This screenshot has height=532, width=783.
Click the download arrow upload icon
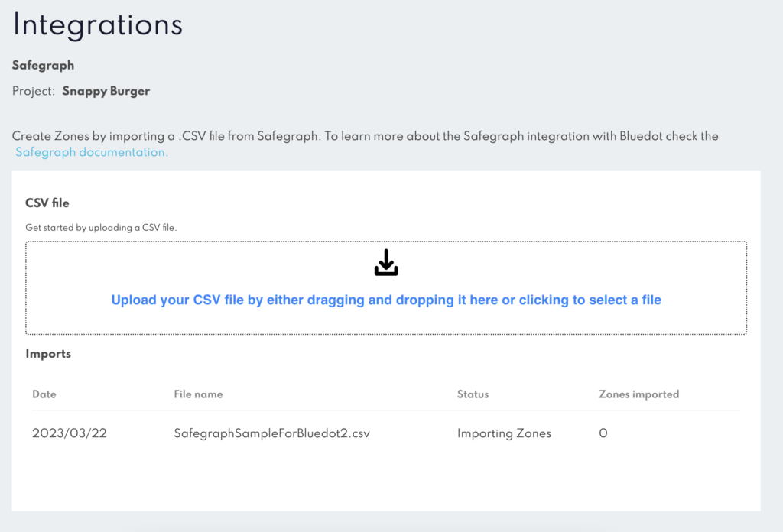(x=386, y=262)
